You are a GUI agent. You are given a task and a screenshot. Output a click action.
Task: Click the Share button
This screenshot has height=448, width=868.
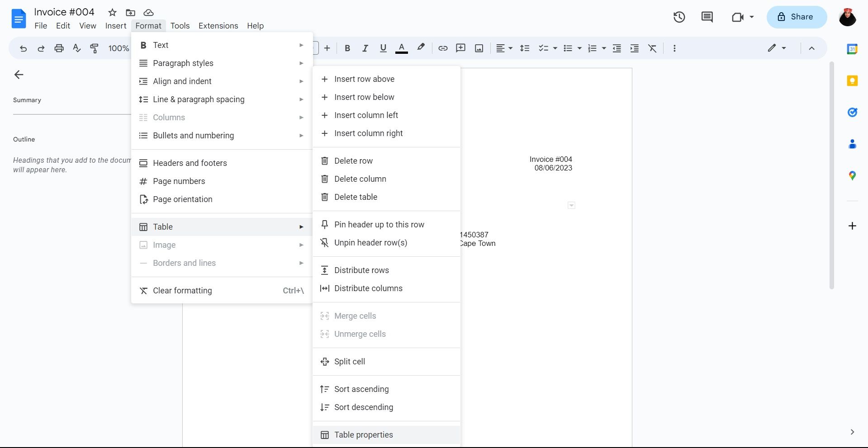[x=797, y=17]
